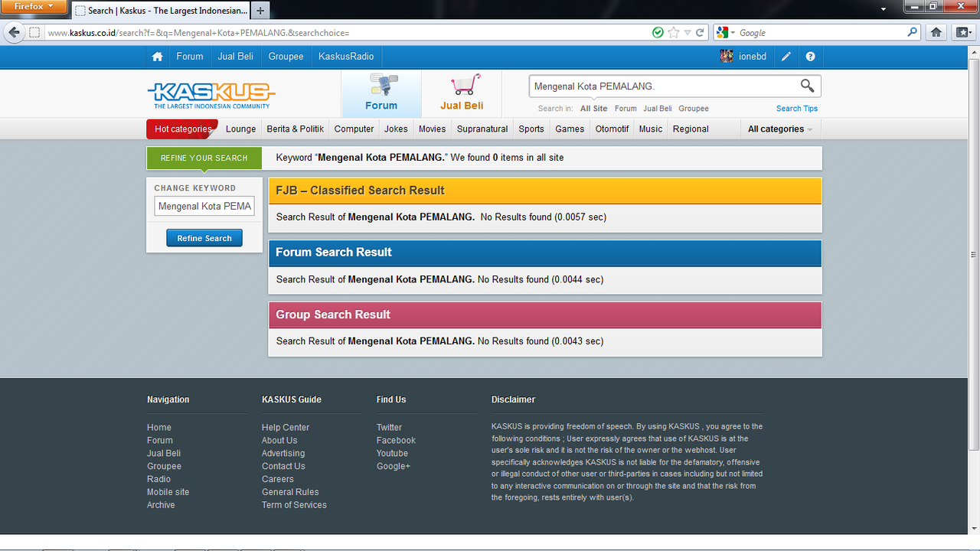Image resolution: width=980 pixels, height=551 pixels.
Task: Open the Firefox menu button
Action: 34,6
